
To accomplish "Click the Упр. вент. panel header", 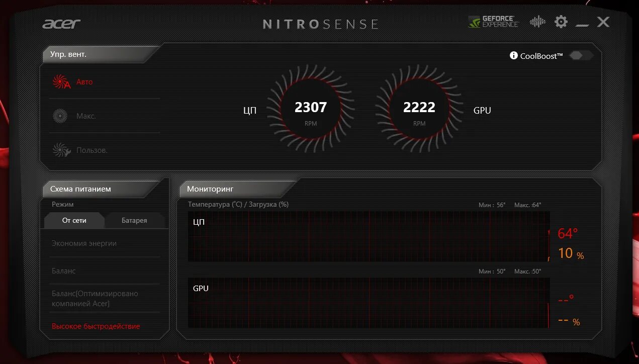I will pos(101,54).
